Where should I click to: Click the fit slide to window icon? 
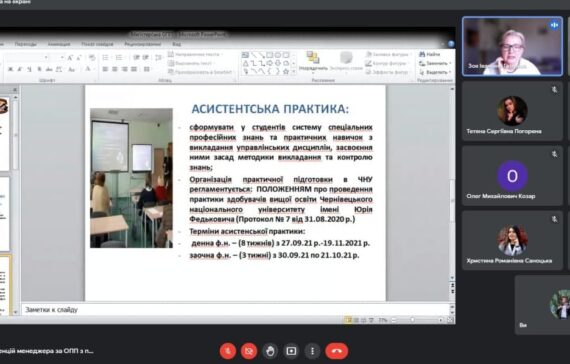click(450, 320)
